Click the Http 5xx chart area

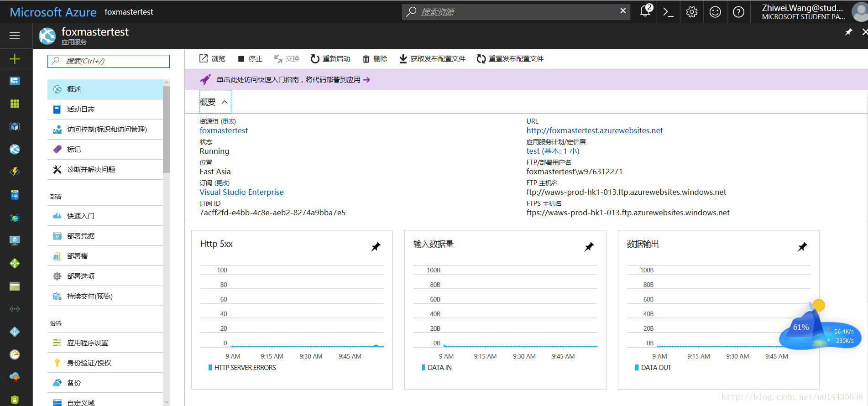click(292, 310)
